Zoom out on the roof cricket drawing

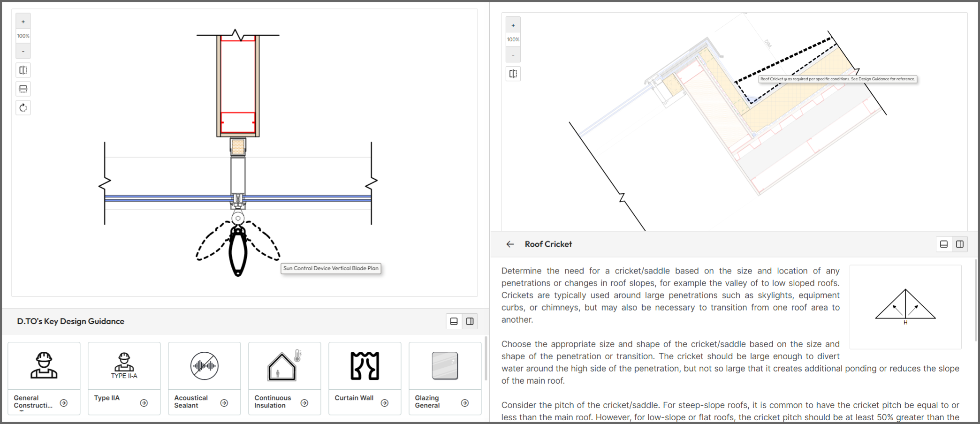[513, 55]
